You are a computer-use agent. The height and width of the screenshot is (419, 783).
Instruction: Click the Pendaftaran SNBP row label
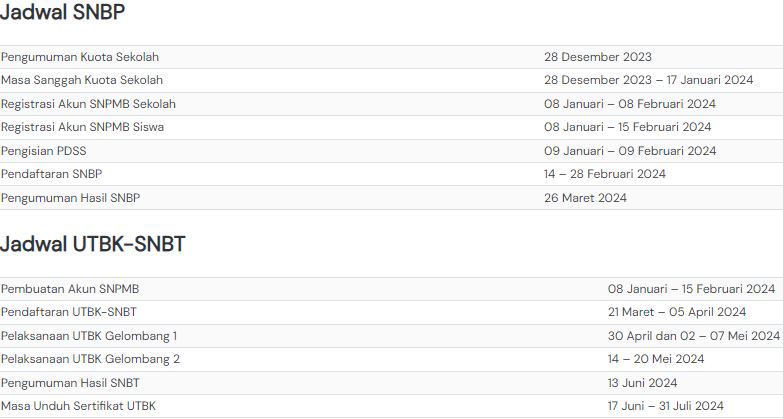point(53,174)
